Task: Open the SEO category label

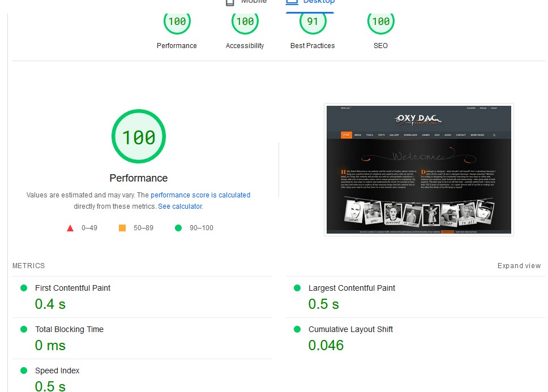Action: click(x=380, y=46)
